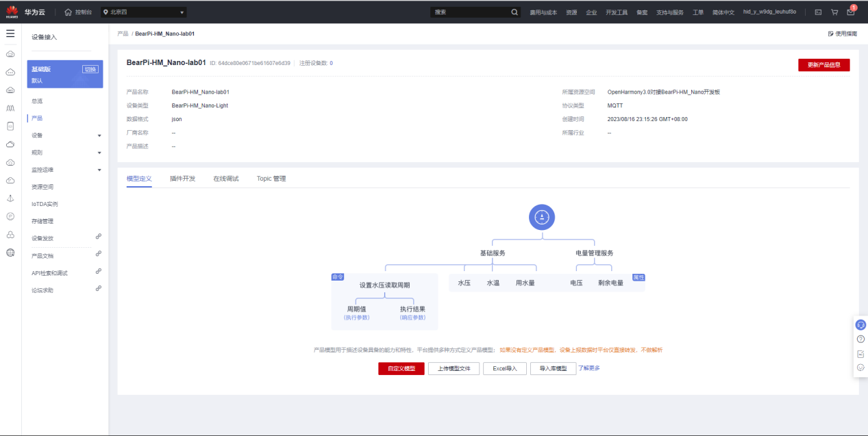
Task: Click the square document icon in left rail
Action: click(x=10, y=126)
